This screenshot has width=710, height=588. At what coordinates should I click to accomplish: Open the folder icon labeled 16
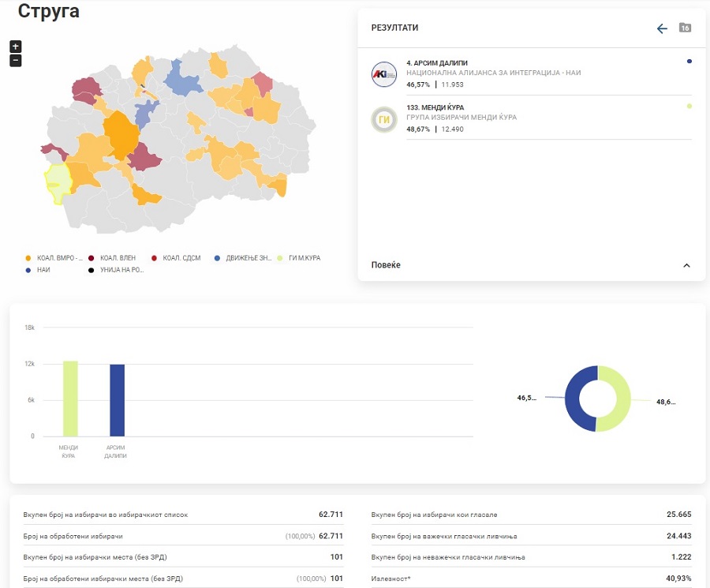coord(685,28)
